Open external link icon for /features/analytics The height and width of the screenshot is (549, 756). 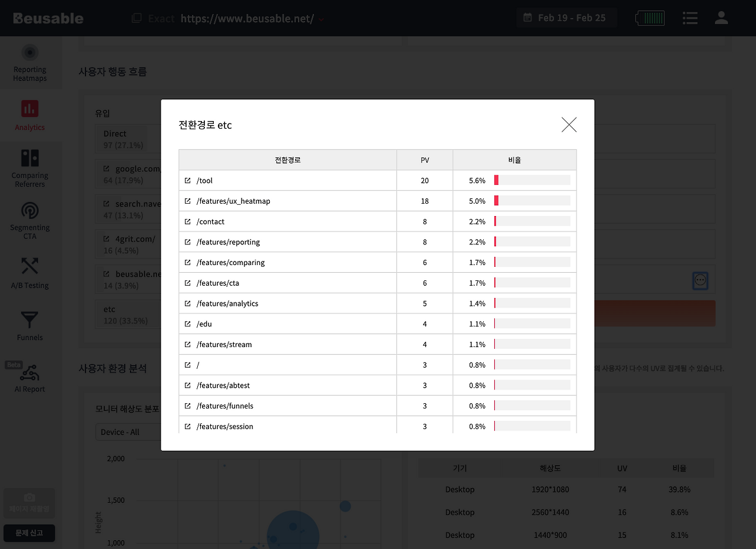[x=188, y=303]
